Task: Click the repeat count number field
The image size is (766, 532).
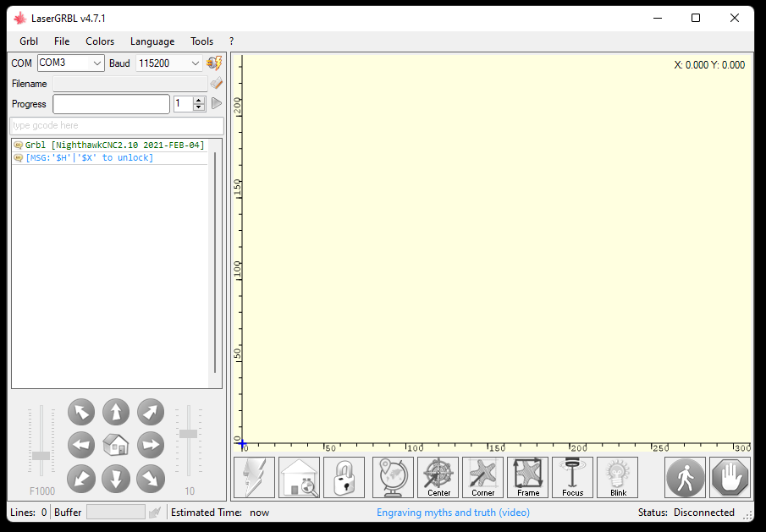Action: pos(184,103)
